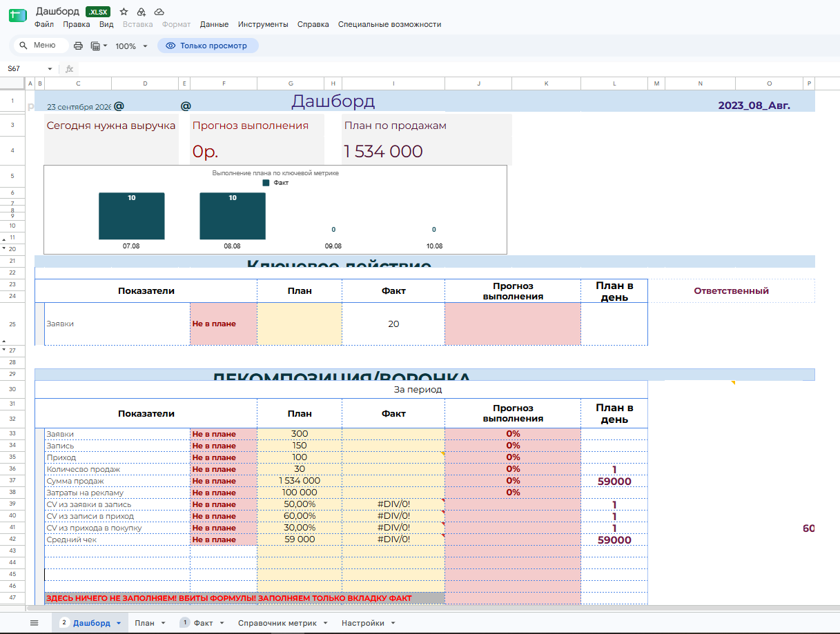
Task: Click the .XLSX file format badge
Action: pyautogui.click(x=99, y=12)
